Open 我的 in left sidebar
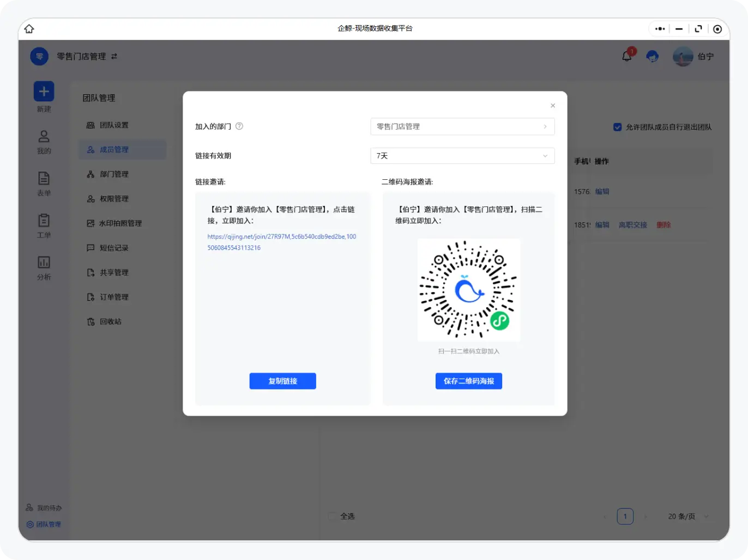Screen dimensions: 748x560 pos(44,142)
